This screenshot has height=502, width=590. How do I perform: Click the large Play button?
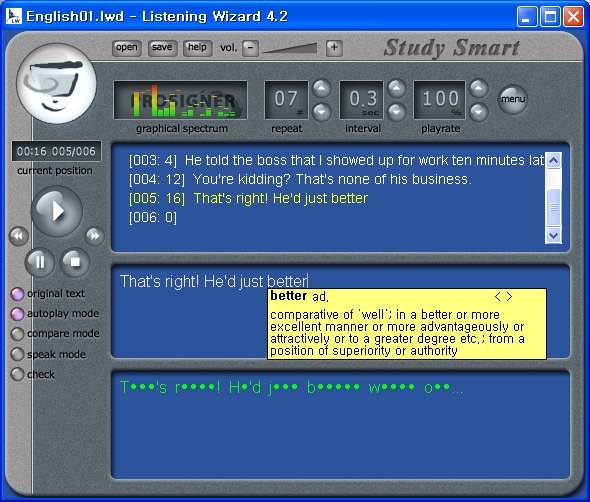(x=56, y=211)
